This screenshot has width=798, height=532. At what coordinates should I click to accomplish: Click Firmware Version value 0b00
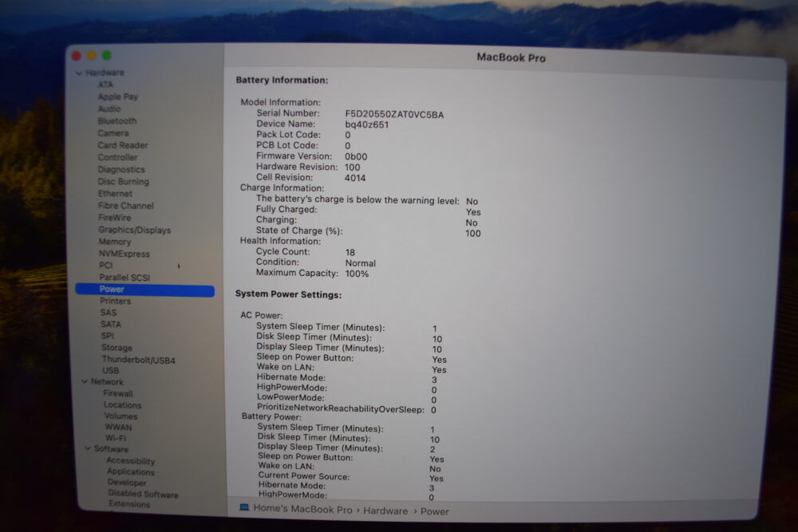[356, 157]
